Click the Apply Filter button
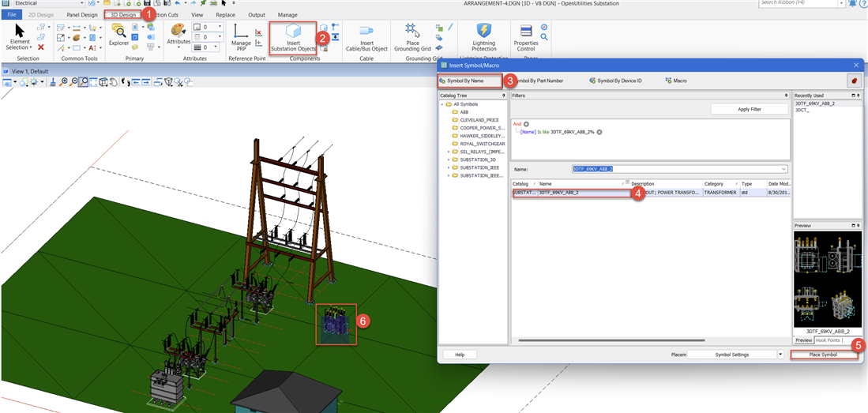 [x=750, y=109]
